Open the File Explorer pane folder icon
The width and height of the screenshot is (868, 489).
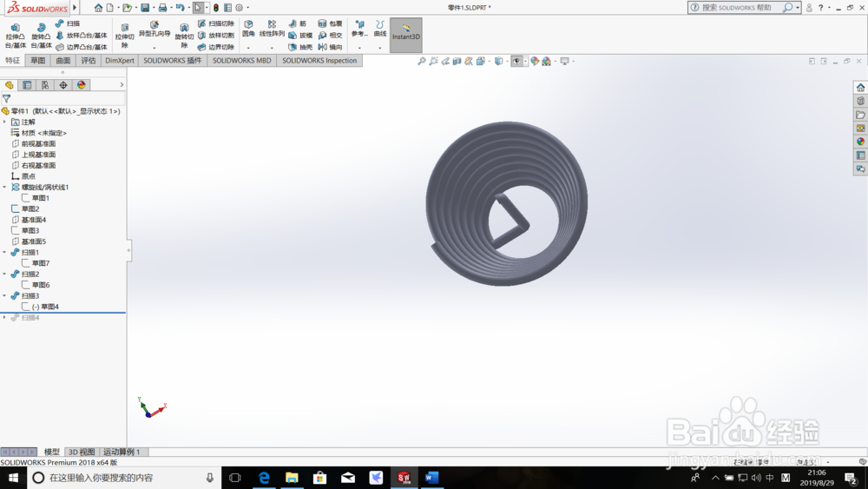[x=861, y=115]
